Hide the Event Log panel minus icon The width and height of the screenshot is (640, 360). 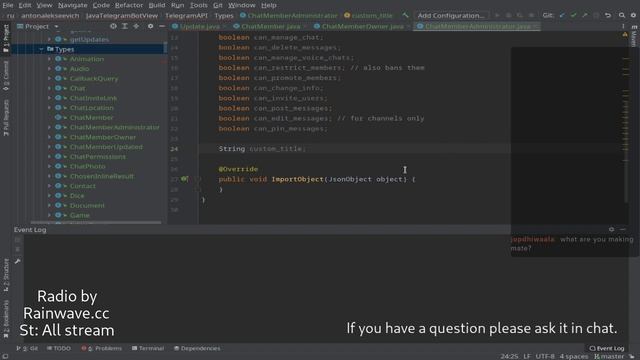click(622, 229)
